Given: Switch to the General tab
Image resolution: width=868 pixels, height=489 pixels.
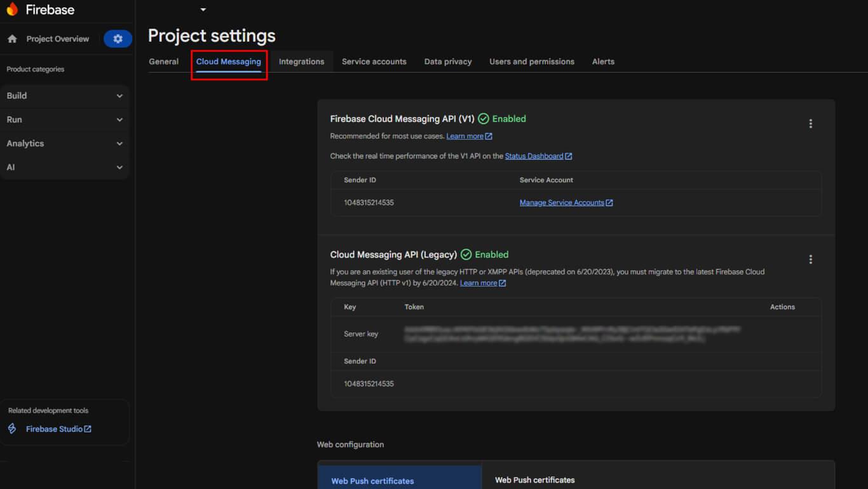Looking at the screenshot, I should click(163, 62).
